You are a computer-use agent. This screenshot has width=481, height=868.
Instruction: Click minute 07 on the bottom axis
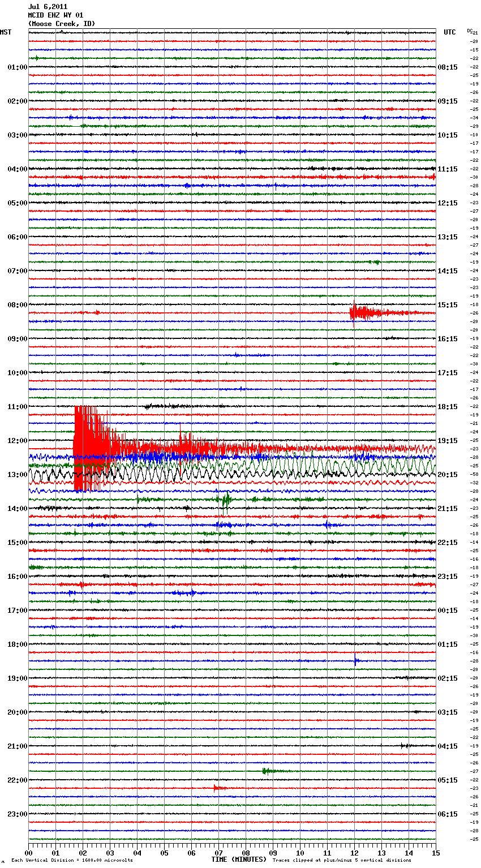tap(219, 852)
